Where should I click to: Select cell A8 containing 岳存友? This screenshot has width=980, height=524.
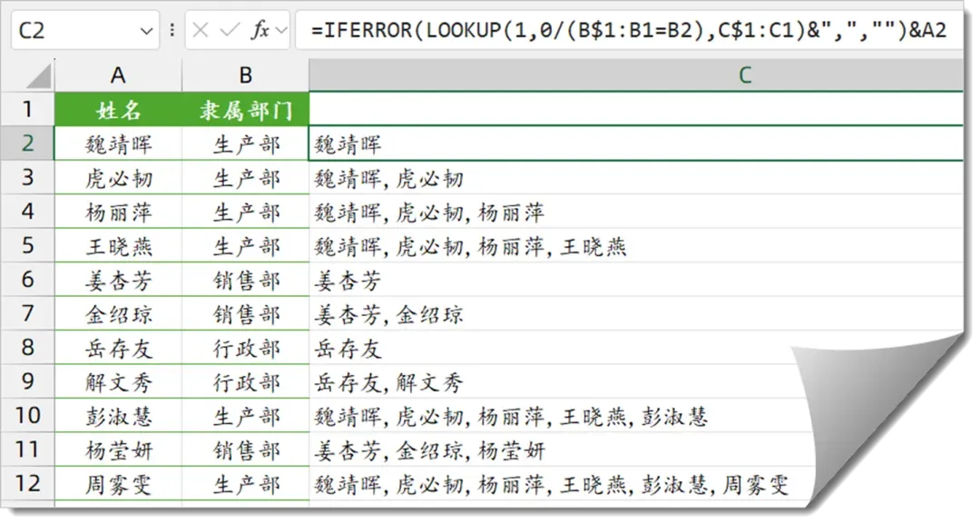pyautogui.click(x=118, y=347)
